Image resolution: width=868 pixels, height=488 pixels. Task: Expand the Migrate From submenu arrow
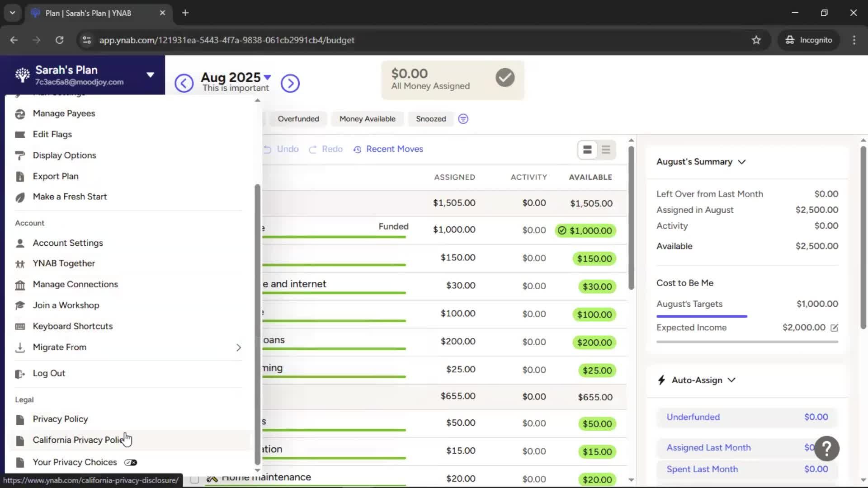[238, 347]
